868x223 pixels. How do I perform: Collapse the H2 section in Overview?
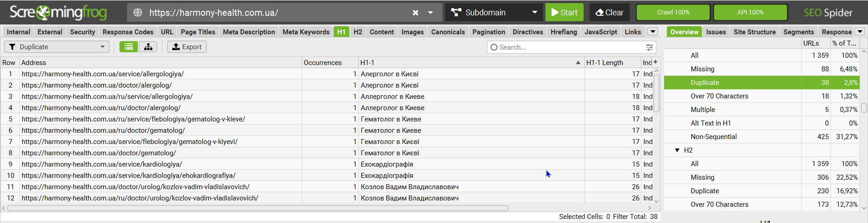677,150
